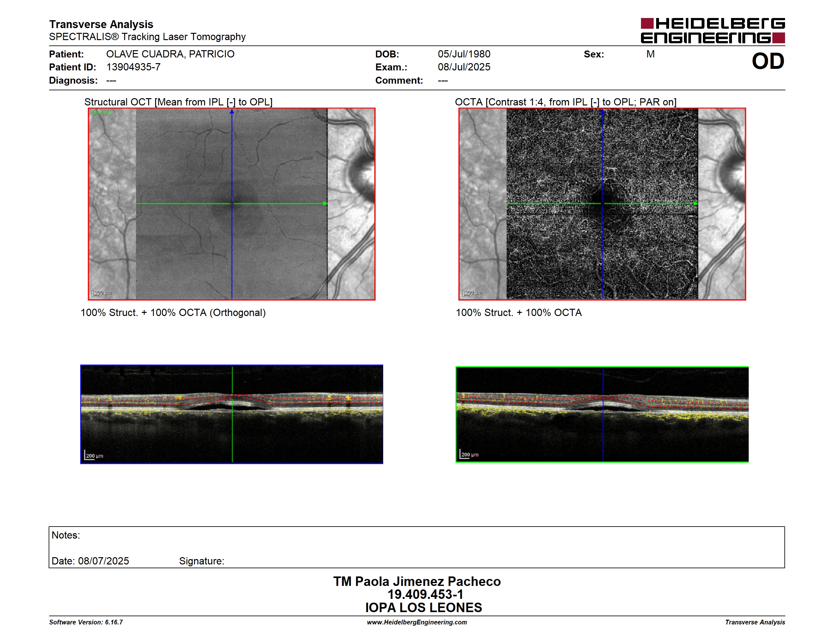Click '100% Struct. + 100% OCTA (Orthogonal)' label
This screenshot has width=834, height=644.
tap(173, 313)
